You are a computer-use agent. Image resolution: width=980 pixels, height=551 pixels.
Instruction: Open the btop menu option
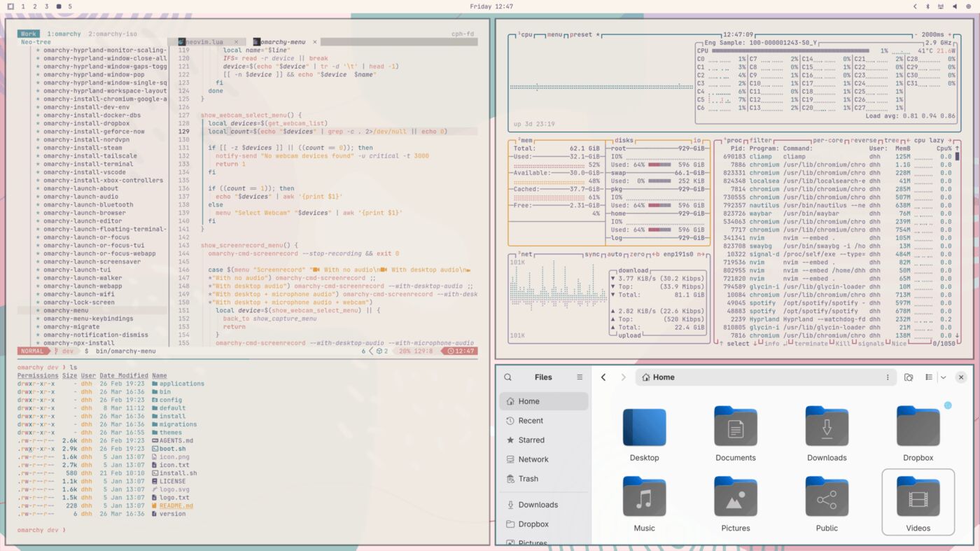tap(555, 34)
